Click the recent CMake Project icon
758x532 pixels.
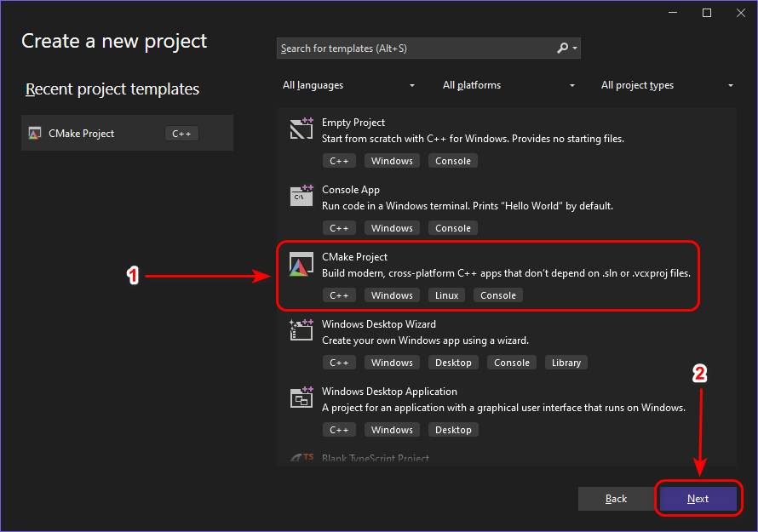[x=35, y=134]
